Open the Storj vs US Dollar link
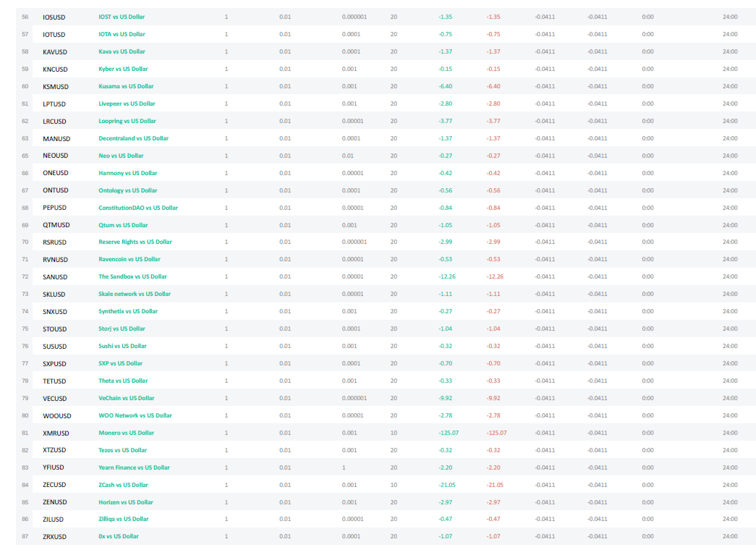Viewport: 756px width, 560px height. click(x=122, y=329)
